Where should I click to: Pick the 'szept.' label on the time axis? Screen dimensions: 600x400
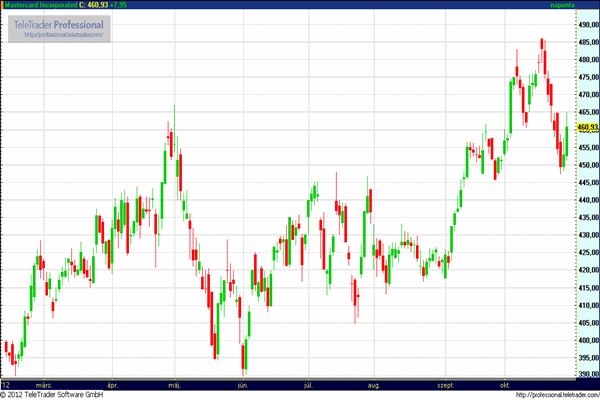443,384
